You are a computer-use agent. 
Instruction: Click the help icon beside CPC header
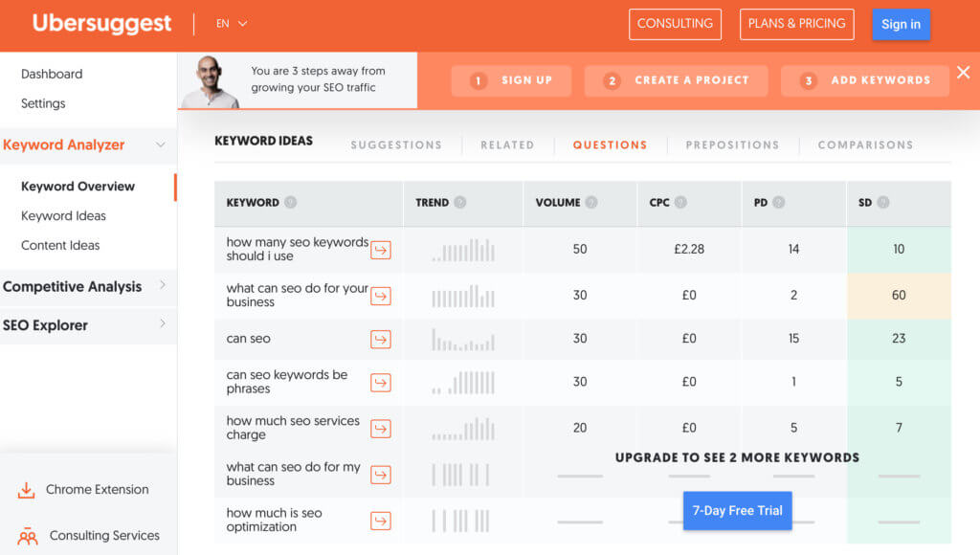pyautogui.click(x=680, y=203)
